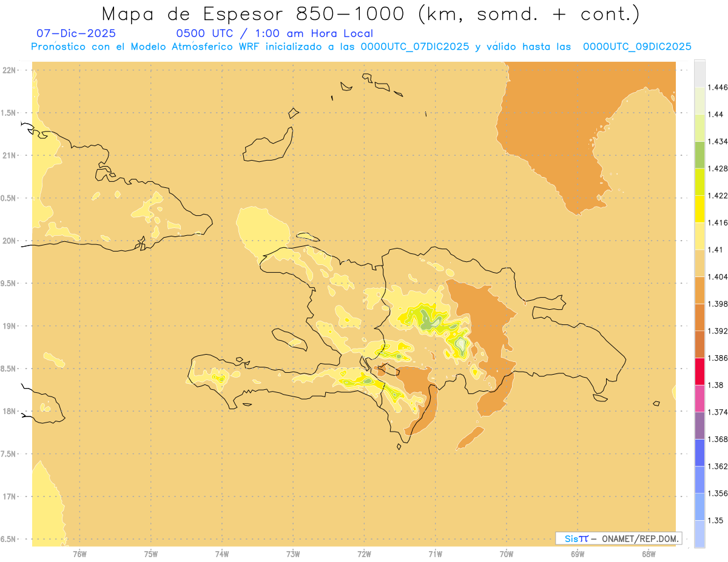Click the 20N latitude label

[10, 241]
